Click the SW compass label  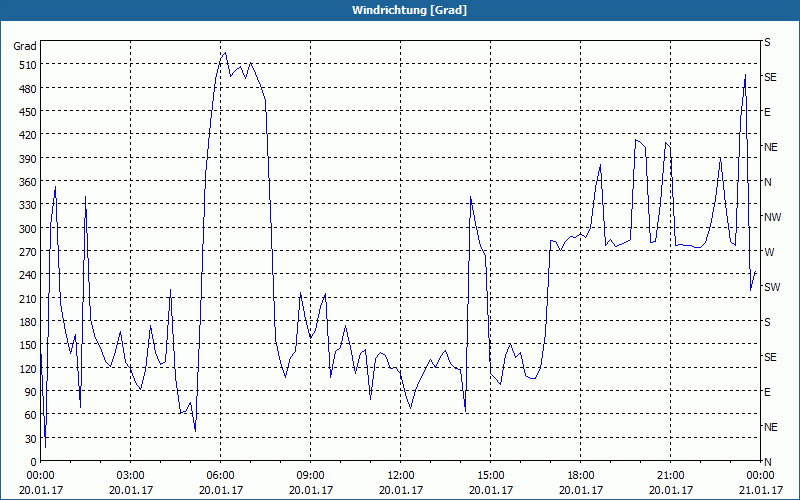click(x=772, y=287)
